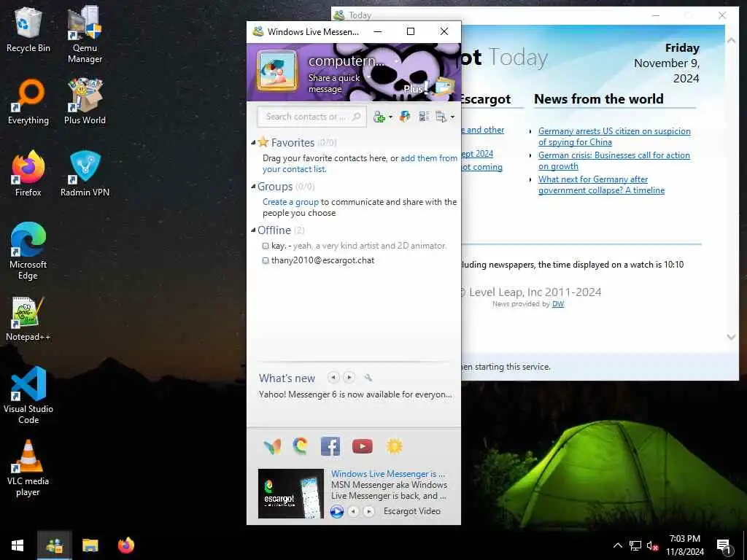Open the notification center icon
Image resolution: width=747 pixels, height=560 pixels.
pyautogui.click(x=724, y=546)
